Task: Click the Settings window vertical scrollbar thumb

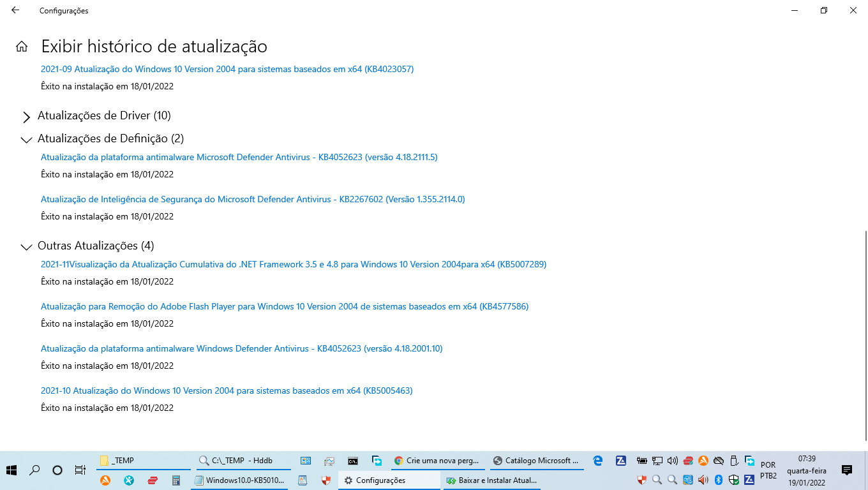Action: (865, 335)
